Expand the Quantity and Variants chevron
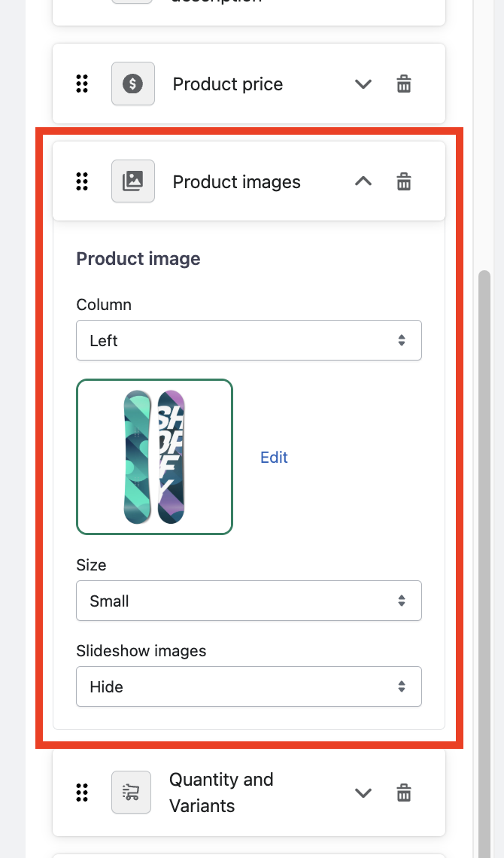 click(363, 793)
